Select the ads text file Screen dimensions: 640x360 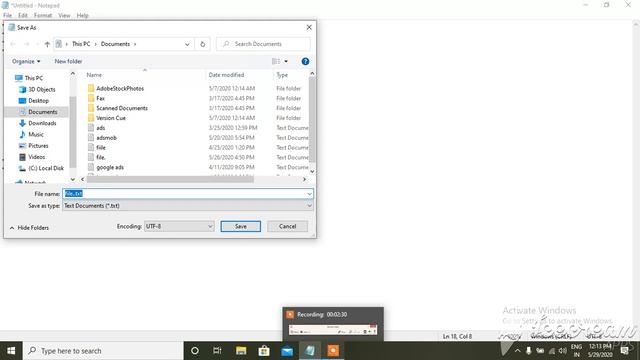tap(100, 128)
